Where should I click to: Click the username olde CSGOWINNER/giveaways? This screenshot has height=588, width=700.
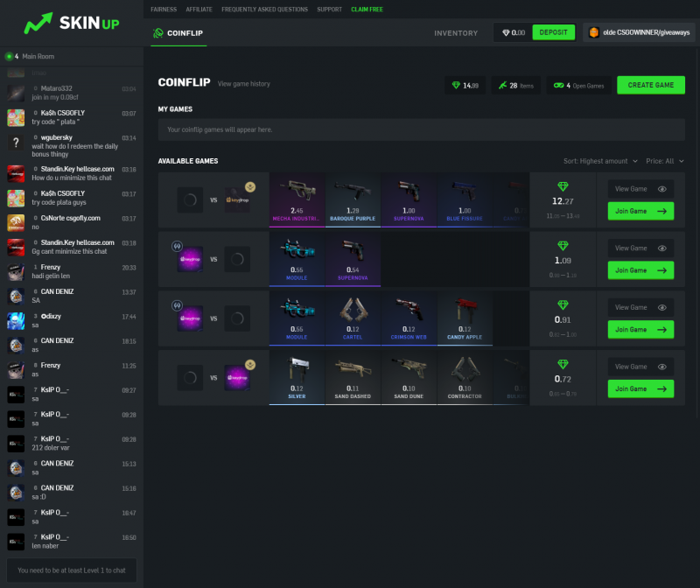coord(646,32)
